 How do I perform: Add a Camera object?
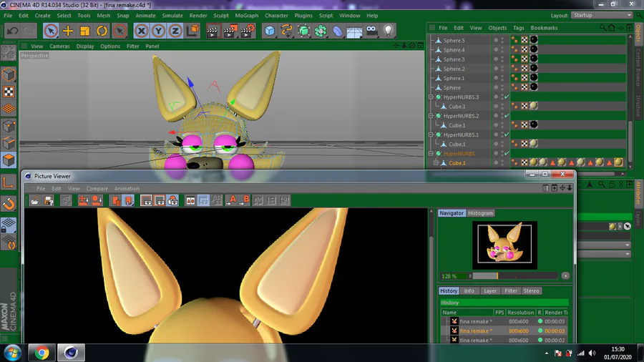pos(371,31)
